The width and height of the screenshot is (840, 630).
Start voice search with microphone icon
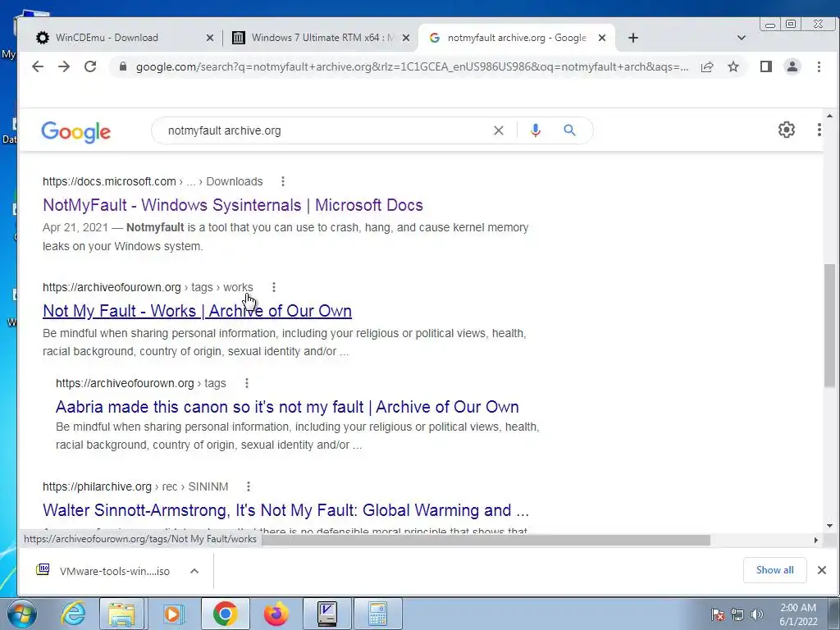coord(535,130)
